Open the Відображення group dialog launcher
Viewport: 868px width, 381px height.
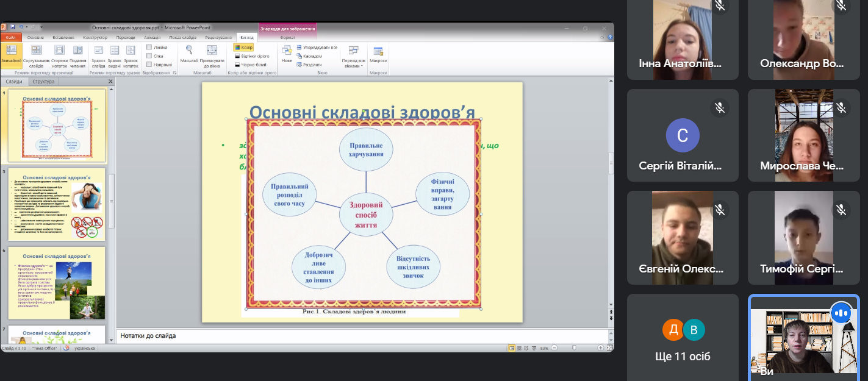[174, 73]
